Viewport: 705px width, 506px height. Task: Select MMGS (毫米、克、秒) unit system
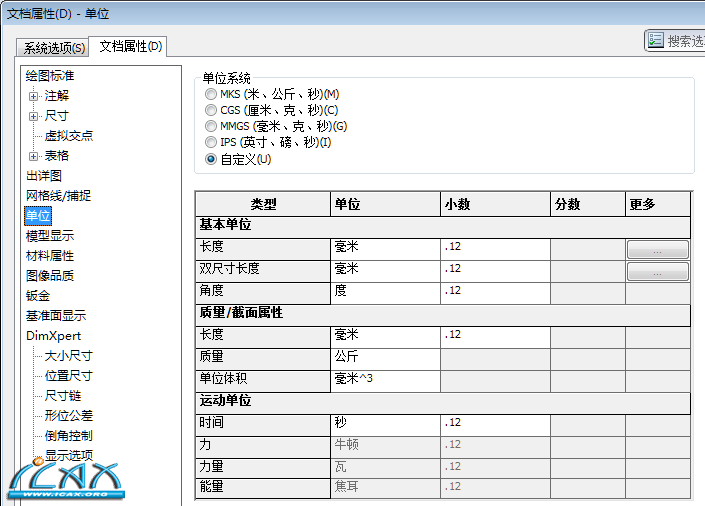point(210,126)
